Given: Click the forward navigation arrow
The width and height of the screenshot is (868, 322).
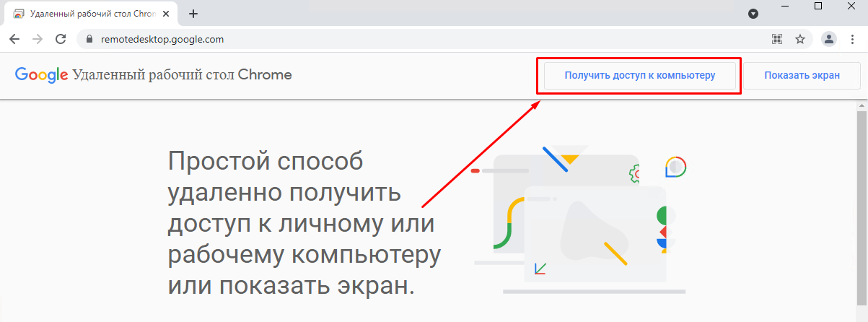Looking at the screenshot, I should 38,39.
